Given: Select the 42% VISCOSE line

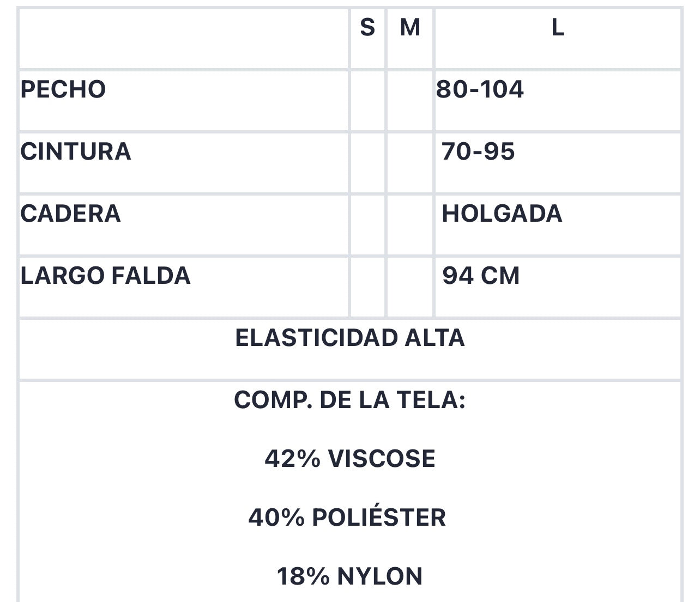Looking at the screenshot, I should point(350,459).
